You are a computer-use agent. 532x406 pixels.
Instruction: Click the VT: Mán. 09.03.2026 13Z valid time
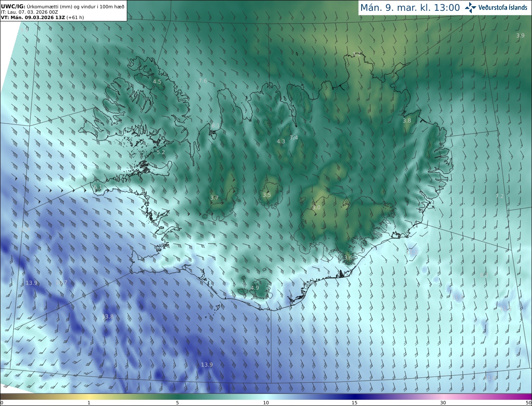pos(32,17)
